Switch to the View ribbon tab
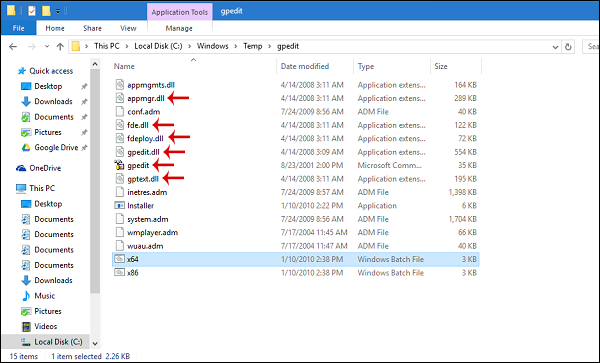Image resolution: width=600 pixels, height=363 pixels. click(x=128, y=28)
